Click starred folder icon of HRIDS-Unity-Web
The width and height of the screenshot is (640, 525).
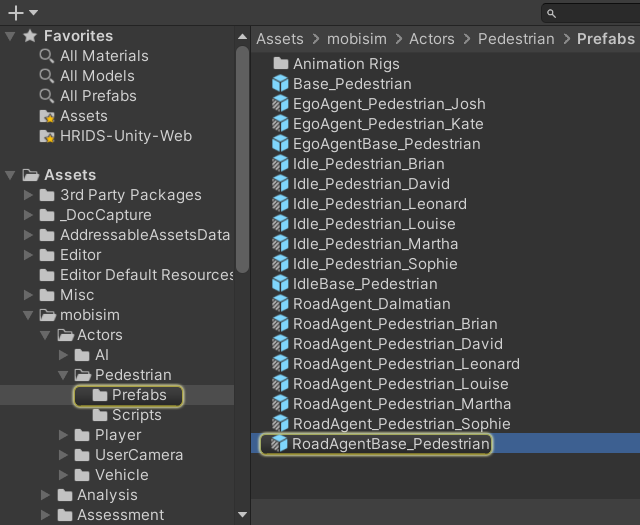pos(47,136)
